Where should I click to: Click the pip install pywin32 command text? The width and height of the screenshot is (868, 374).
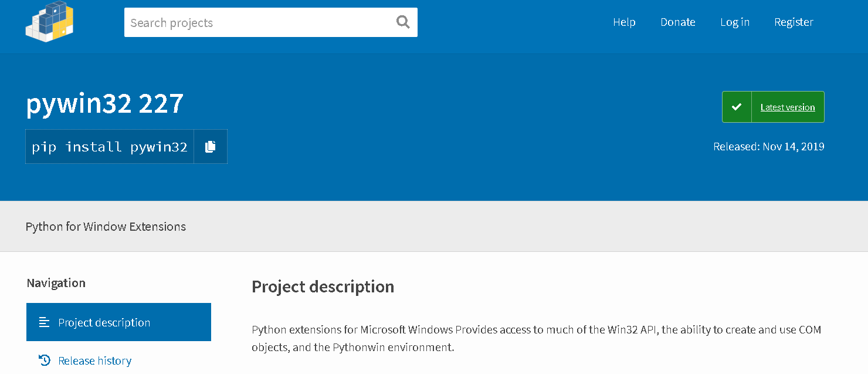pyautogui.click(x=110, y=147)
